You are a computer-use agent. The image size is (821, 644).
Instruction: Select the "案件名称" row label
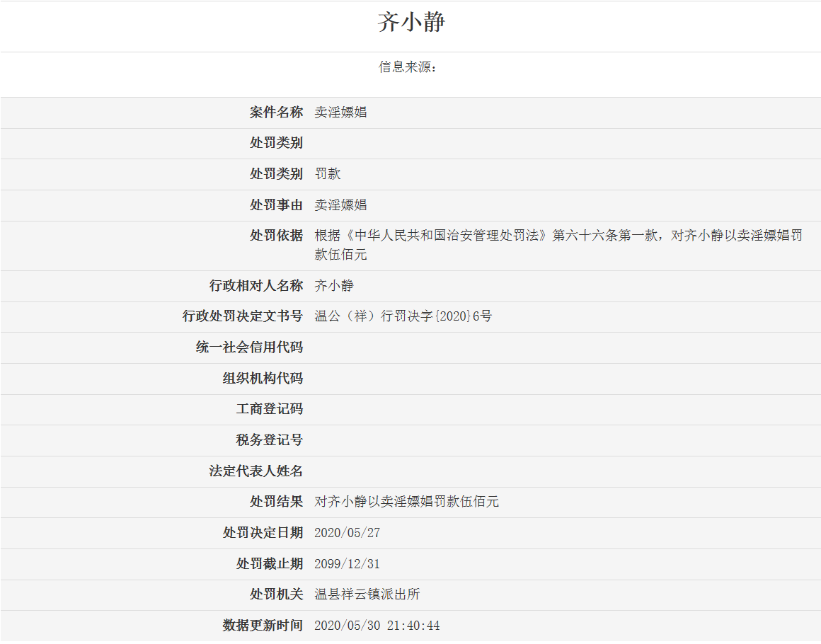click(275, 112)
